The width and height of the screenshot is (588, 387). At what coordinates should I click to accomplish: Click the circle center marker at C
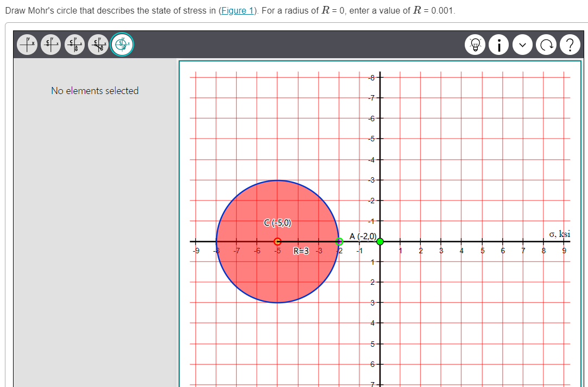coord(277,241)
